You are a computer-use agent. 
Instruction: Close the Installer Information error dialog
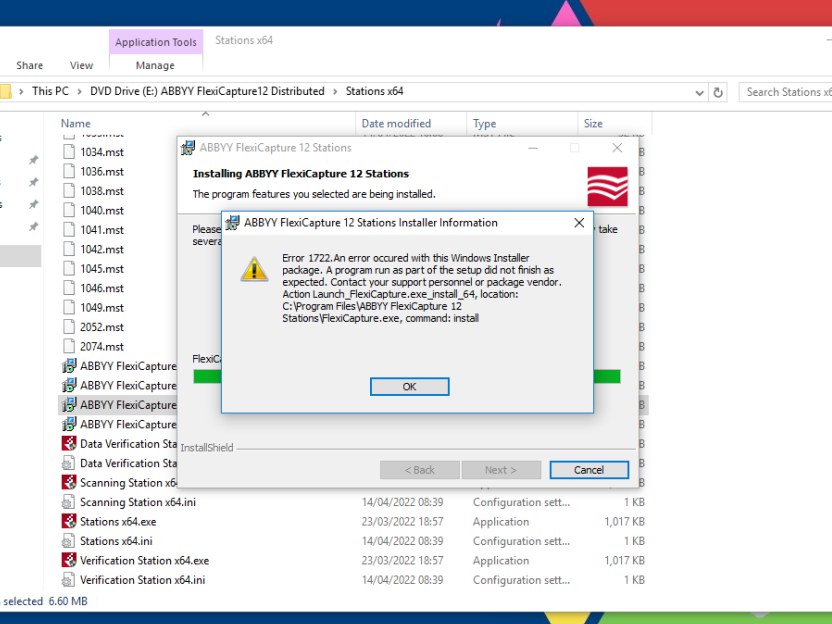coord(579,223)
